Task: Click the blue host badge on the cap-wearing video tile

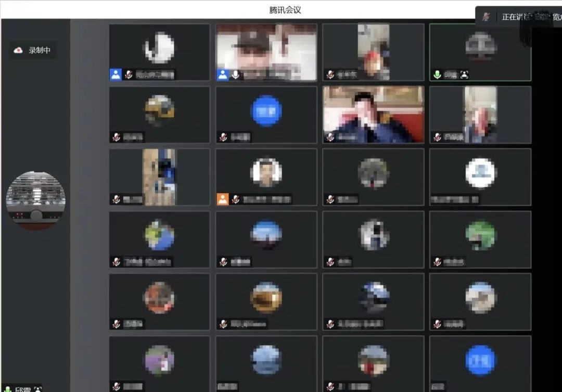Action: [223, 74]
